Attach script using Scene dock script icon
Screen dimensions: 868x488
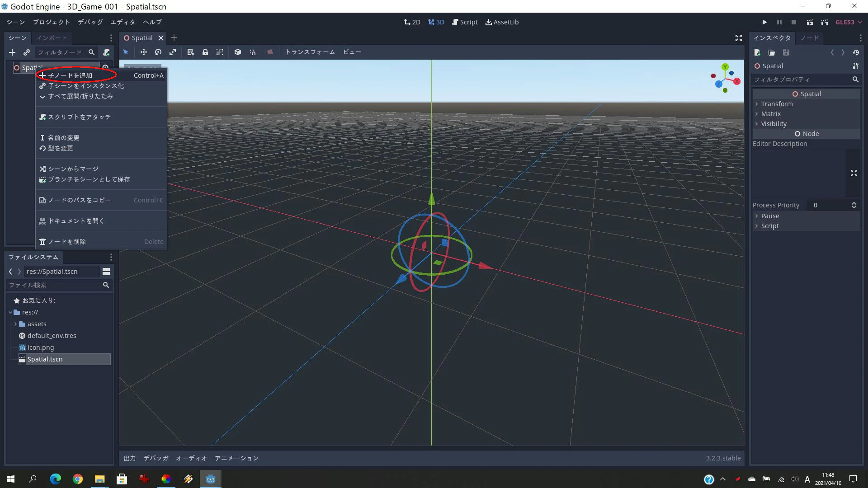[106, 52]
